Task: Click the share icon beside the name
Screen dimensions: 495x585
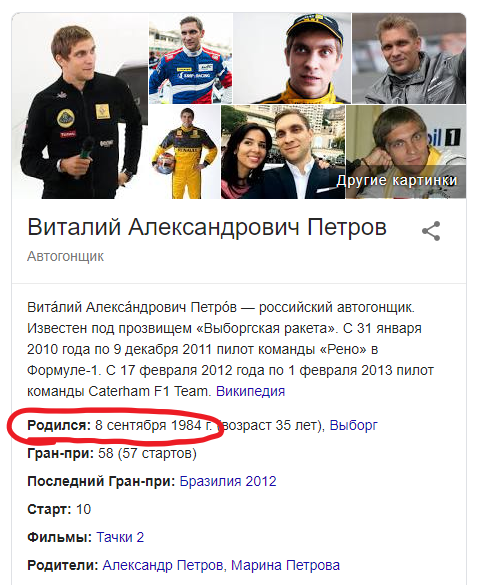Action: [x=431, y=231]
